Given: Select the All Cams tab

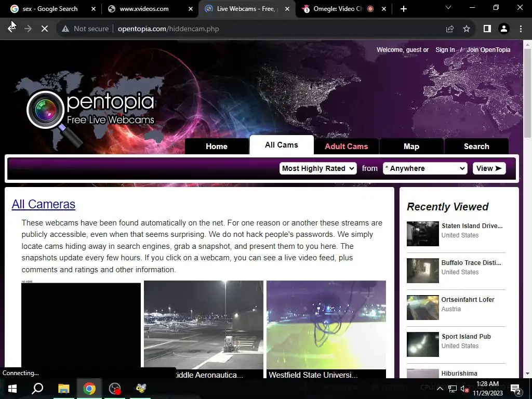Looking at the screenshot, I should (x=282, y=145).
